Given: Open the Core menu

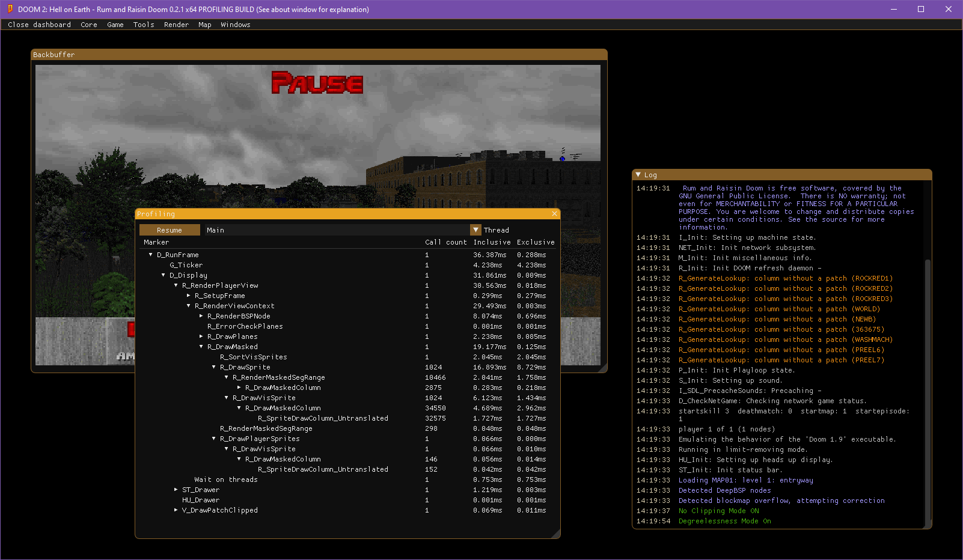Looking at the screenshot, I should pyautogui.click(x=89, y=25).
